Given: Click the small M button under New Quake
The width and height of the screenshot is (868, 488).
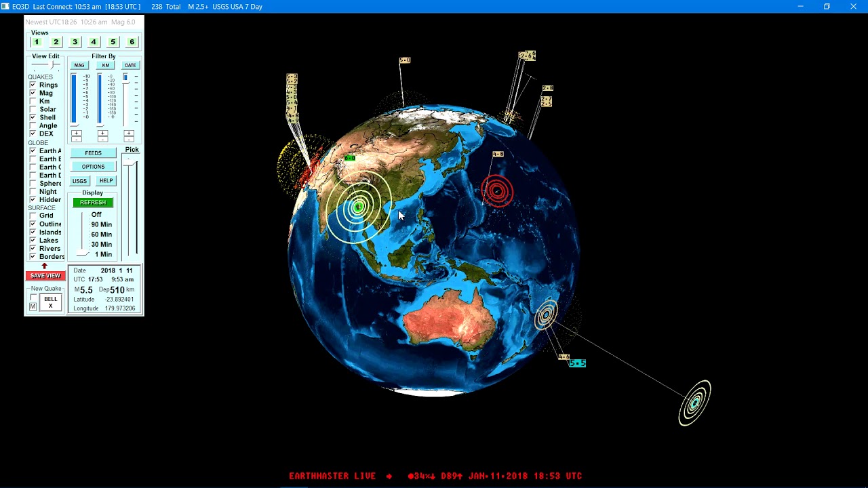Looking at the screenshot, I should point(33,307).
